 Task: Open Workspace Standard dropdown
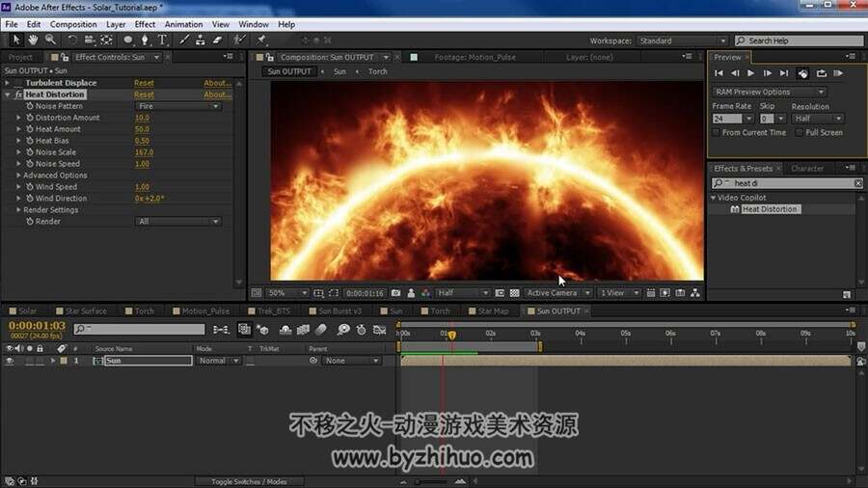682,41
